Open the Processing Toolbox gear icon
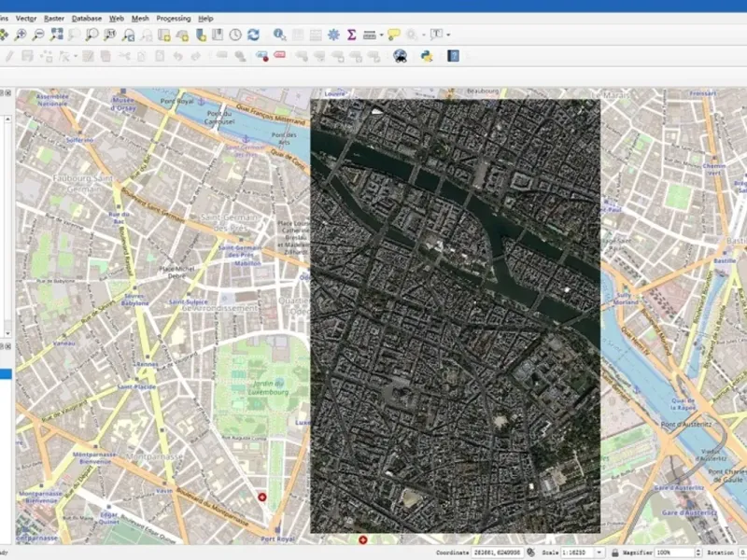Viewport: 747px width, 560px height. click(x=333, y=35)
